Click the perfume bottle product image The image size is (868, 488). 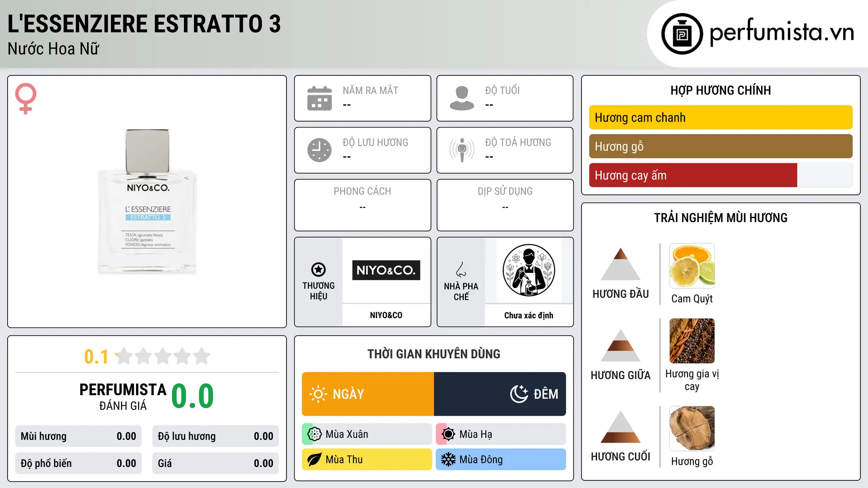click(x=147, y=202)
